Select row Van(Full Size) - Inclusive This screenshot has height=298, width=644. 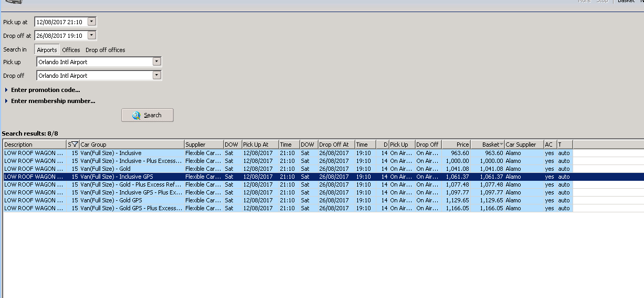(288, 153)
